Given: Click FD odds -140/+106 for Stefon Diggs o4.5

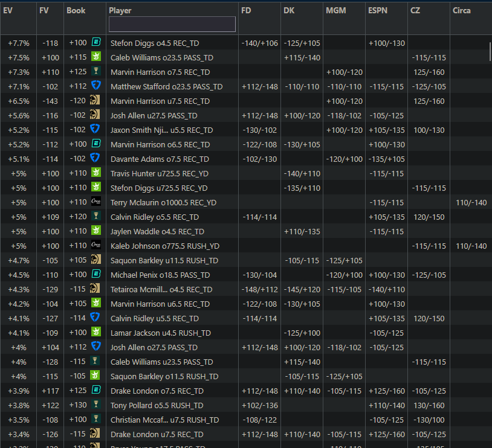Looking at the screenshot, I should point(259,43).
